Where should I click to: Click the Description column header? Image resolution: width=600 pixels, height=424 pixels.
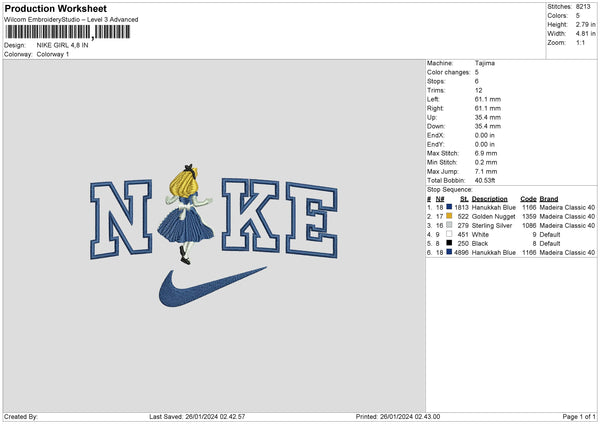click(489, 199)
